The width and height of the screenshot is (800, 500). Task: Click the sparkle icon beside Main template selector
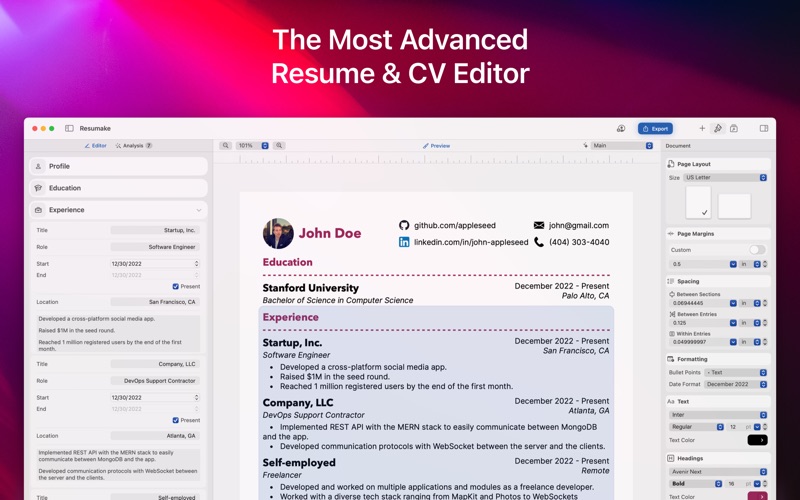tap(585, 145)
